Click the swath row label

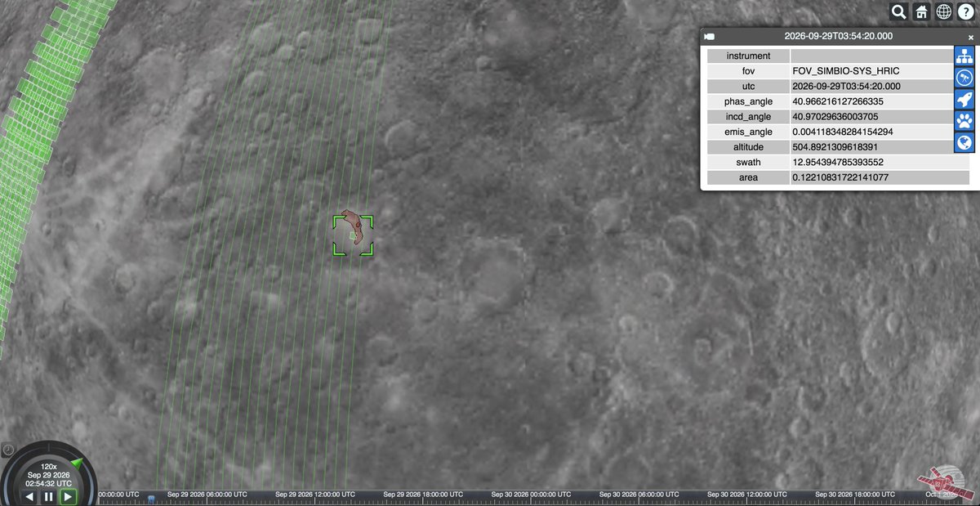click(x=748, y=162)
